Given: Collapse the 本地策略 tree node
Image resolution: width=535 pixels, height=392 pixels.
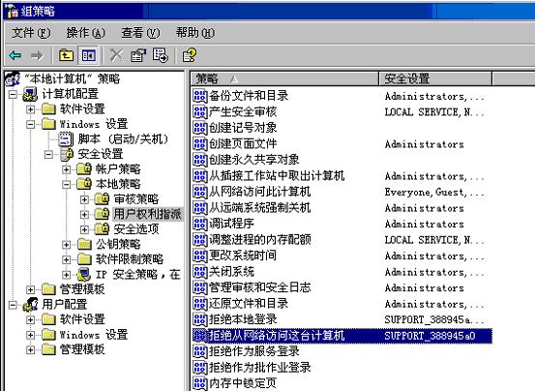Looking at the screenshot, I should [x=67, y=185].
